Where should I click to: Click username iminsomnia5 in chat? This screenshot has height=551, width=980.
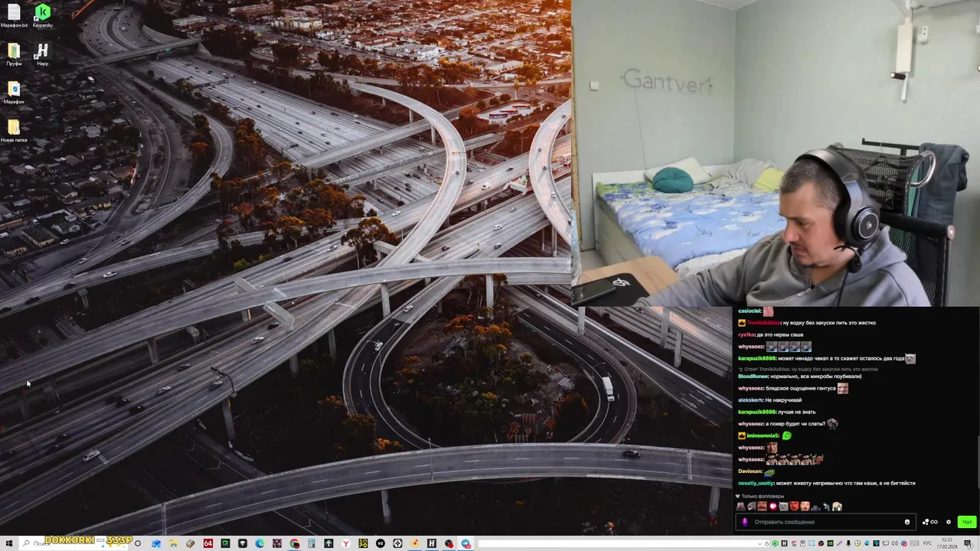tap(763, 435)
